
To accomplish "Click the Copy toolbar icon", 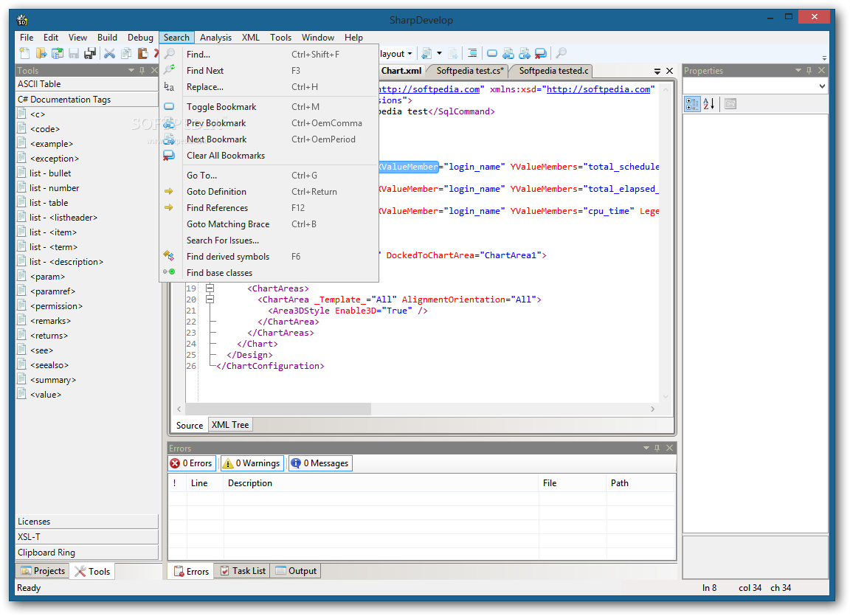I will pyautogui.click(x=125, y=53).
